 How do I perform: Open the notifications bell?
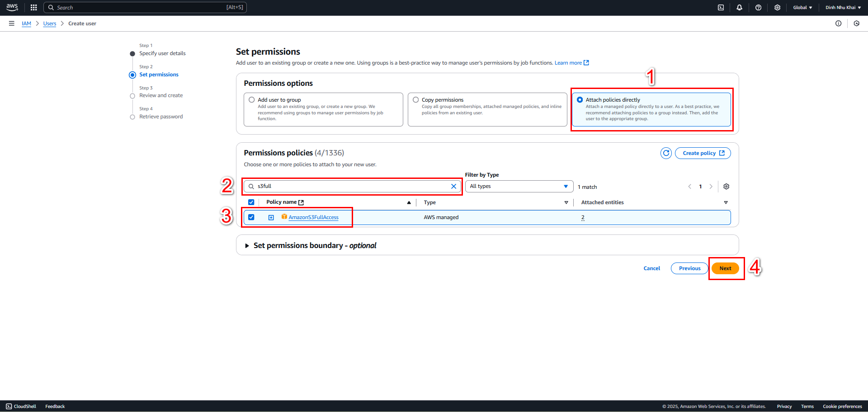pos(740,8)
